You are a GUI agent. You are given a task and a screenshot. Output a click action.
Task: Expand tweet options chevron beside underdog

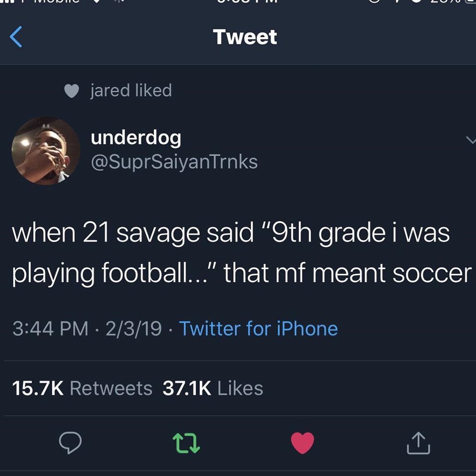471,140
